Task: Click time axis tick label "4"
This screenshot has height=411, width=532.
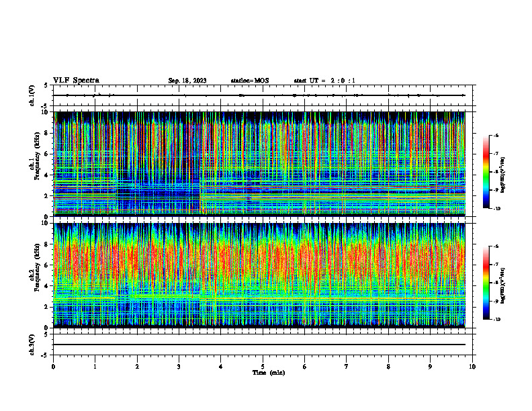Action: (221, 367)
